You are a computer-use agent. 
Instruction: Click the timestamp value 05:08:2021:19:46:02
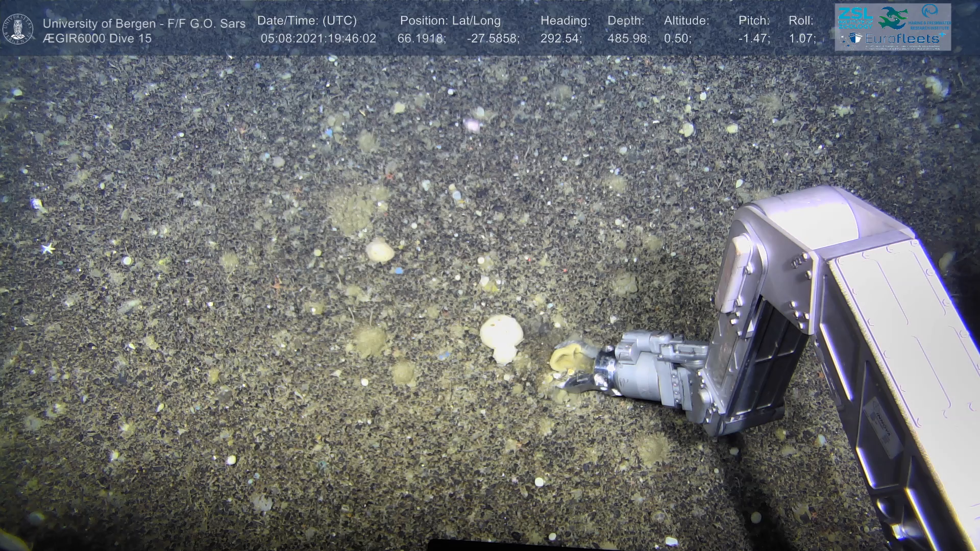click(x=318, y=38)
